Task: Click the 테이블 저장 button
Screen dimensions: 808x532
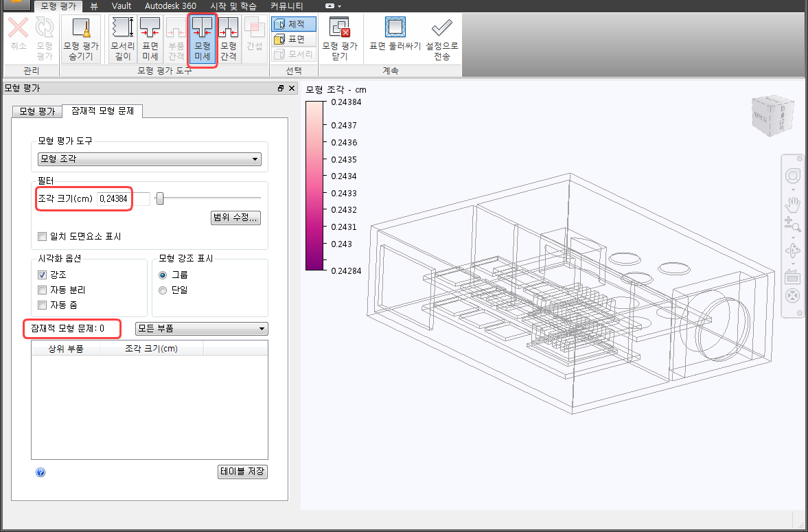Action: 242,471
